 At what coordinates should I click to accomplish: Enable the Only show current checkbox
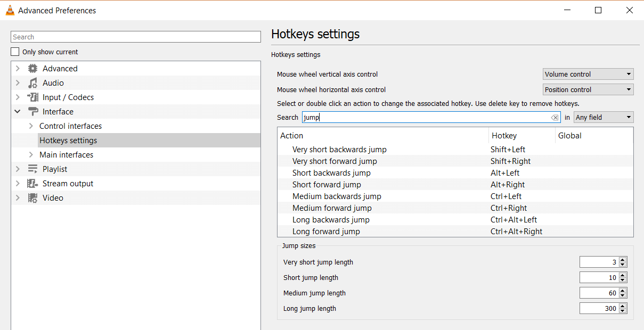point(15,52)
